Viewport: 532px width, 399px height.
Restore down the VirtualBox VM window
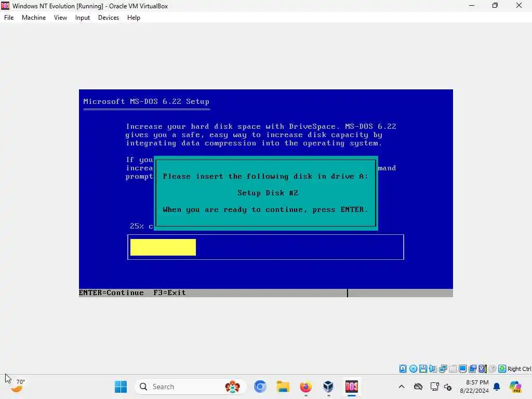(495, 6)
